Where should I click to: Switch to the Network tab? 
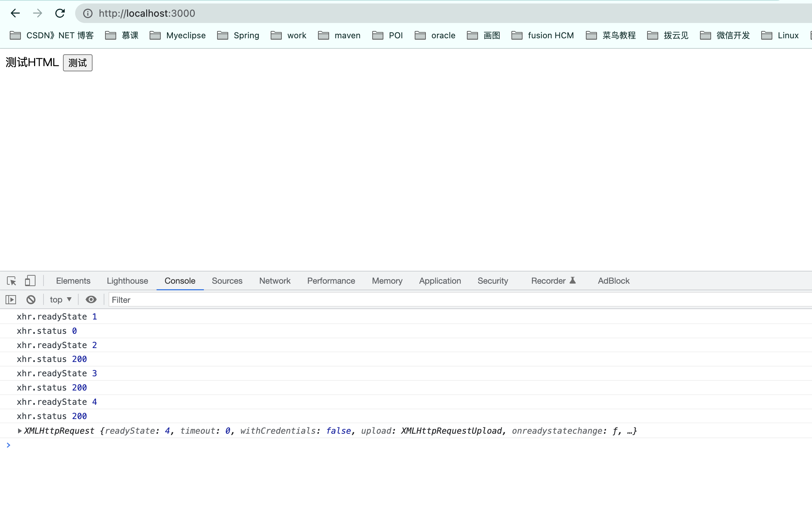274,281
